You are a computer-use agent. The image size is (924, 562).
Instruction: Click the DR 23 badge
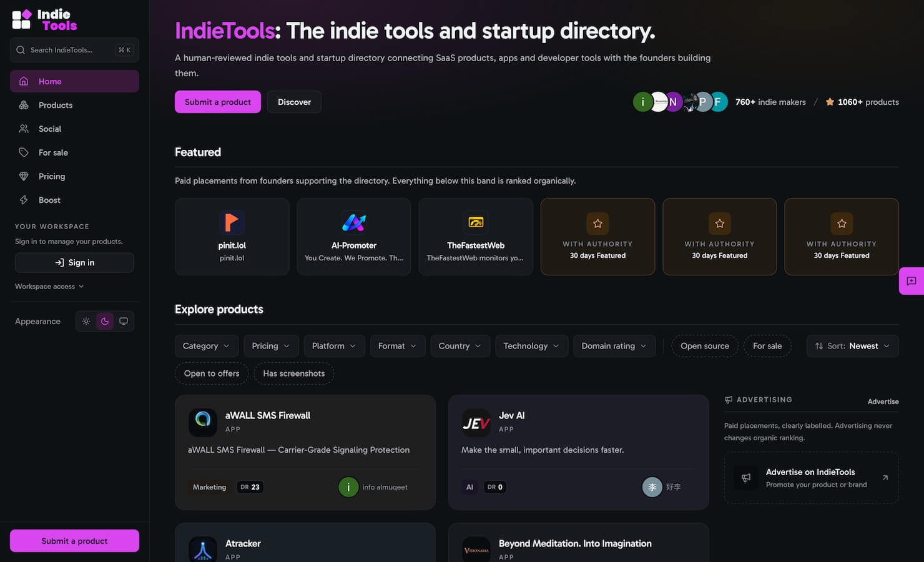[x=250, y=487]
